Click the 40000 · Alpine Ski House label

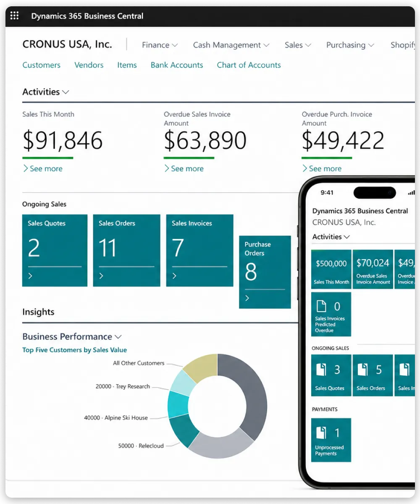click(116, 418)
